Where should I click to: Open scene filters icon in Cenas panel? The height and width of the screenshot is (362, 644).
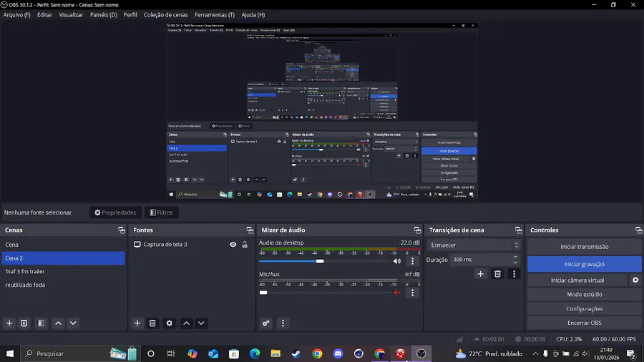tap(41, 323)
